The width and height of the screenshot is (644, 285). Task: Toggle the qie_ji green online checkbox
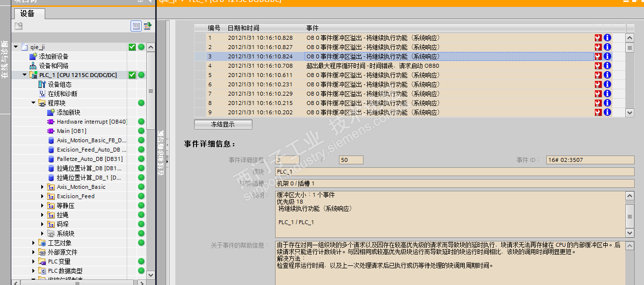132,47
